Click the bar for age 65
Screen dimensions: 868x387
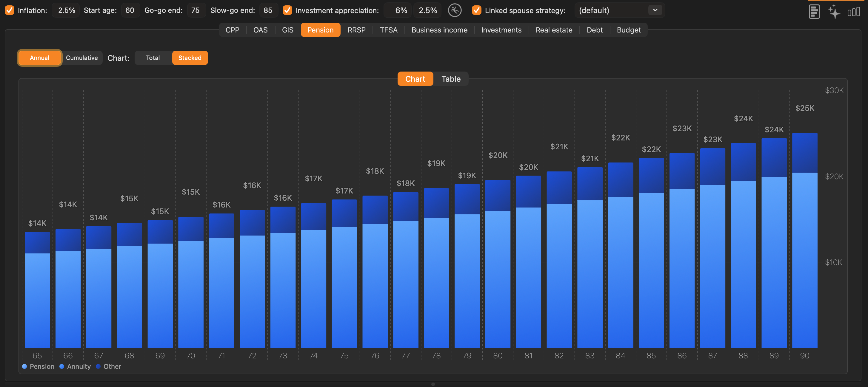pos(37,290)
